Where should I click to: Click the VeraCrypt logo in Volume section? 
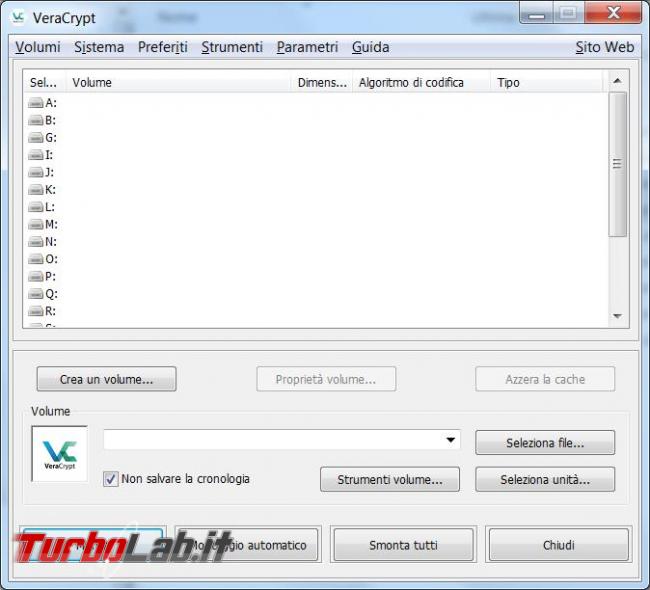click(x=60, y=454)
